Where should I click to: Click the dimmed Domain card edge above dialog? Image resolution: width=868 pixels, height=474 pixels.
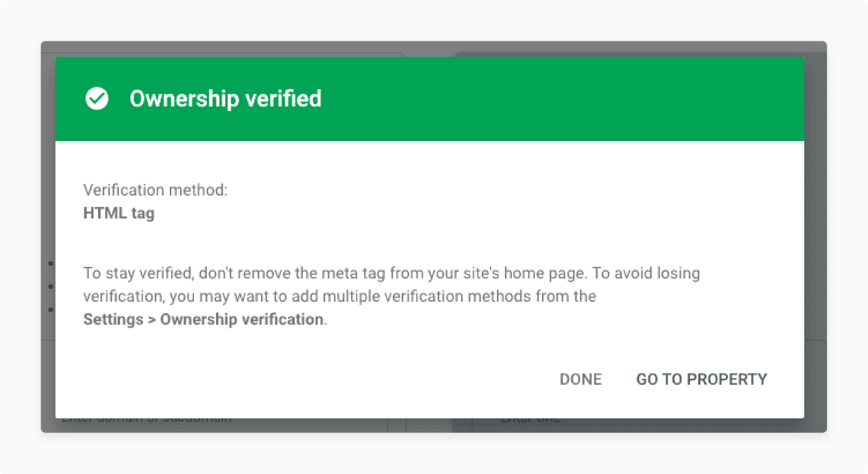tap(222, 54)
